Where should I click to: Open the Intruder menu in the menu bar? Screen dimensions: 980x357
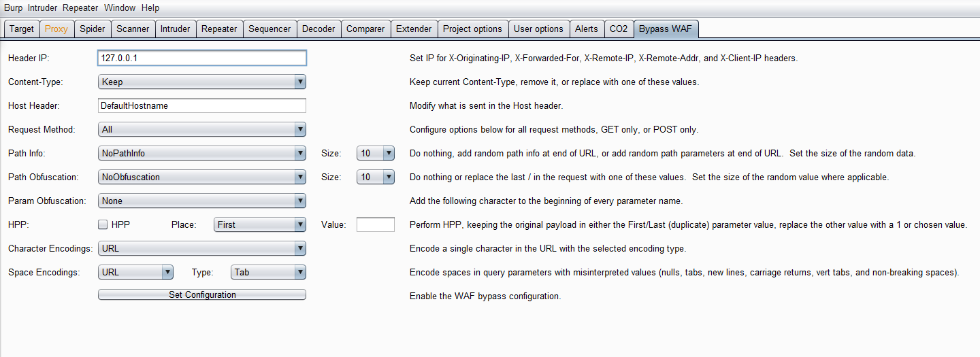44,8
